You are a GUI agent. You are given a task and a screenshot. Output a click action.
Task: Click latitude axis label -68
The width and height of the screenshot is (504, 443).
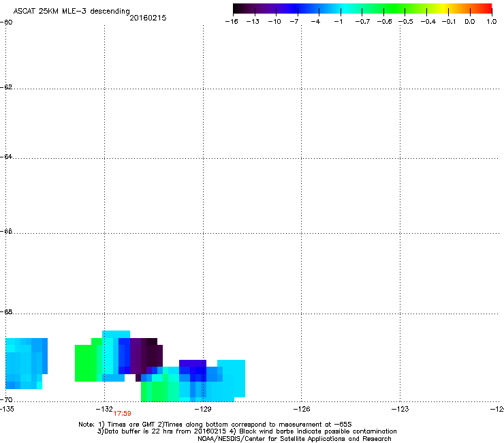click(x=6, y=312)
